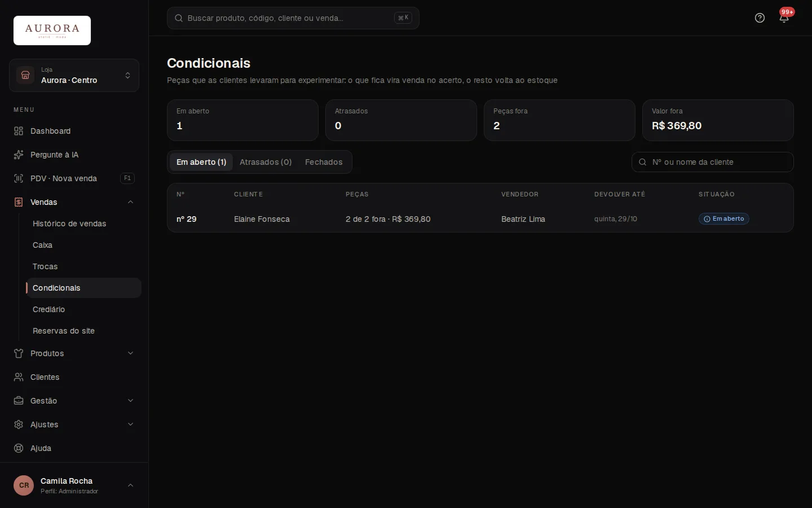This screenshot has width=812, height=508.
Task: Go to Caixa in the sidebar
Action: point(83,245)
